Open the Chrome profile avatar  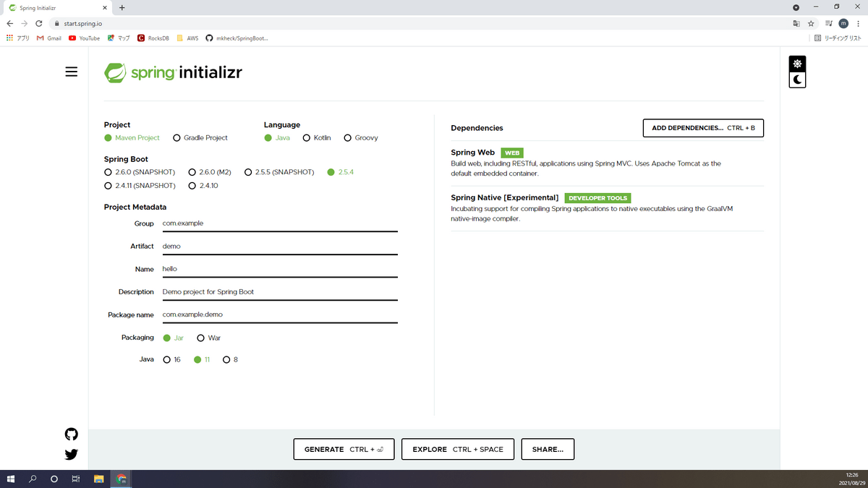click(843, 23)
